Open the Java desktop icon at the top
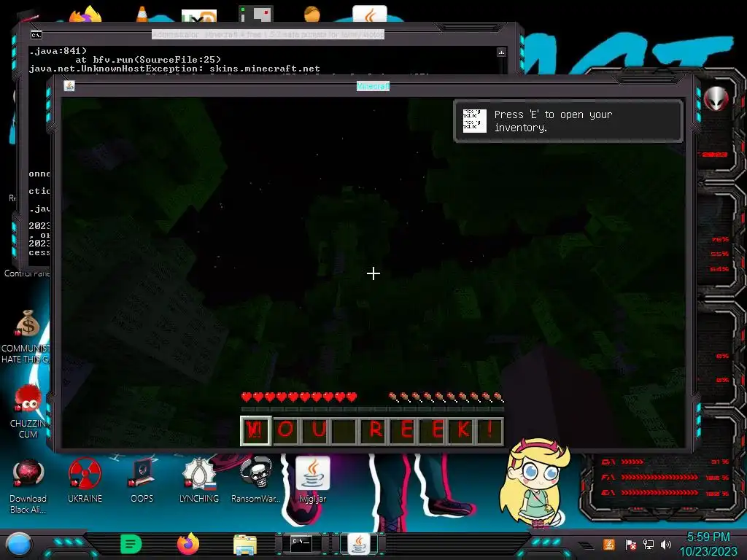The height and width of the screenshot is (560, 747). point(370,15)
